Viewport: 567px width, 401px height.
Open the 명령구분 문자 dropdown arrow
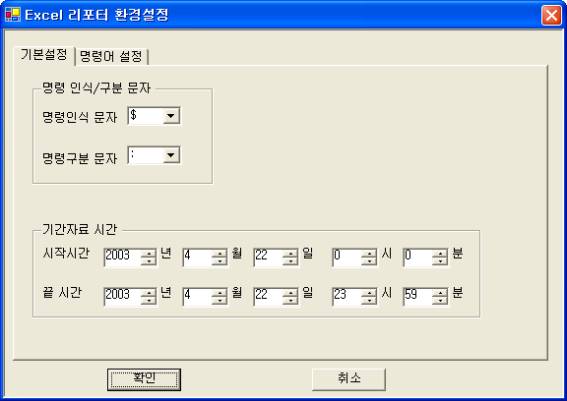coord(171,155)
